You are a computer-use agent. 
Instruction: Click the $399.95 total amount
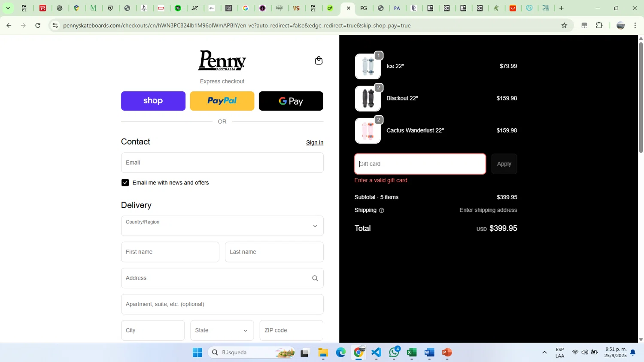(503, 228)
